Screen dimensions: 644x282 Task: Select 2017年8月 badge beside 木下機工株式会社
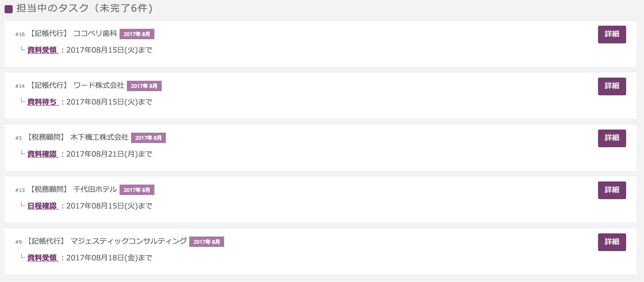[148, 138]
